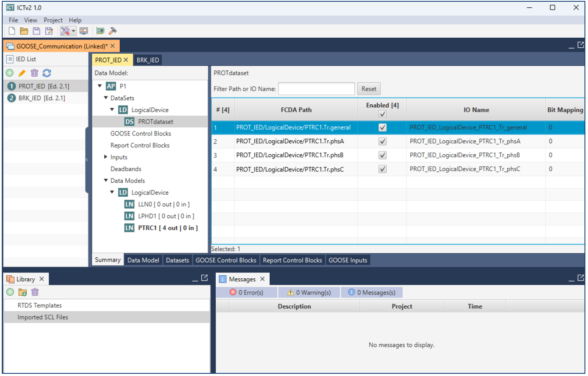Open a project with the folder icon
588x376 pixels.
coord(24,31)
